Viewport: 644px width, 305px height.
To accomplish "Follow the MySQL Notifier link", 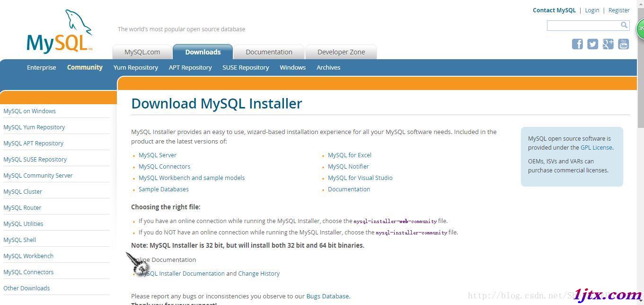I will (x=348, y=166).
